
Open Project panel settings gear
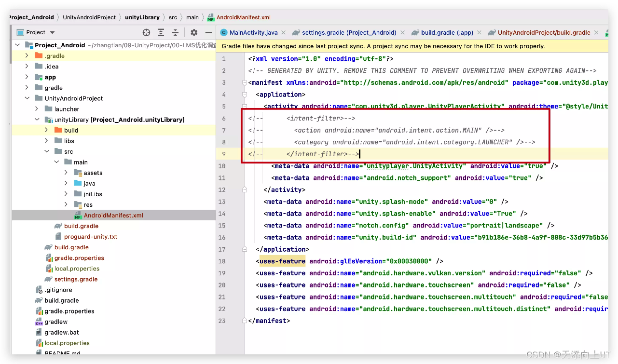coord(194,32)
